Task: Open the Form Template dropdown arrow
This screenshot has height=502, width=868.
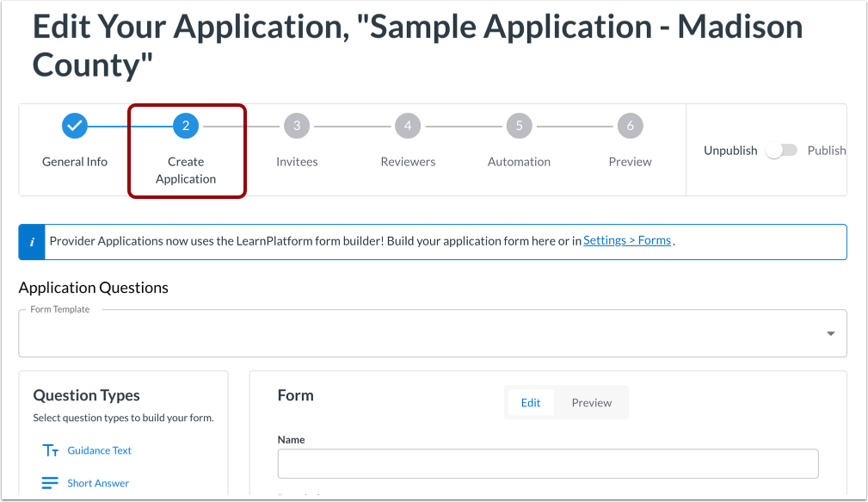Action: pos(829,332)
